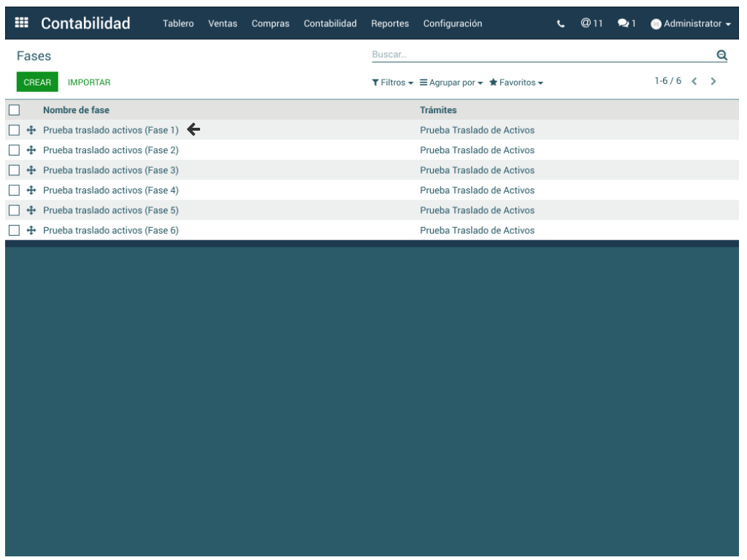Grab the drag handle of Fase 3 row
Screen dimensions: 747x560
[31, 170]
